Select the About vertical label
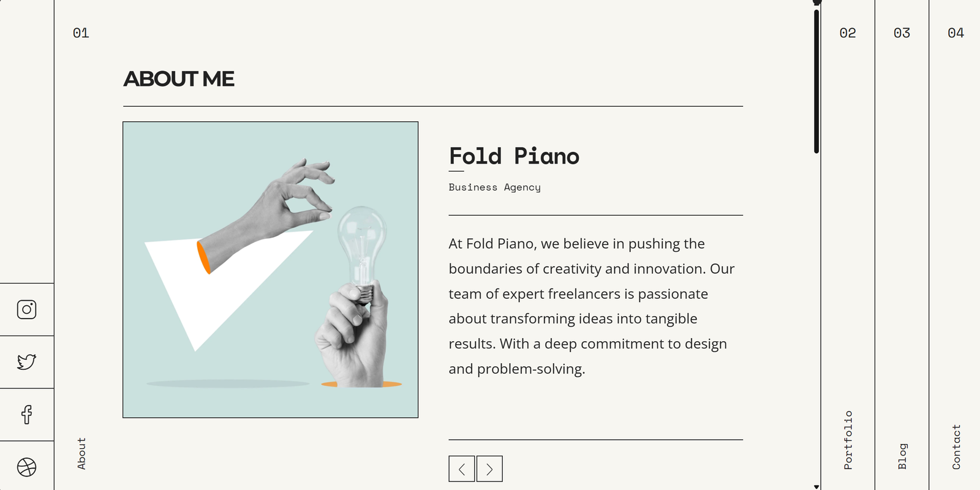 (81, 453)
